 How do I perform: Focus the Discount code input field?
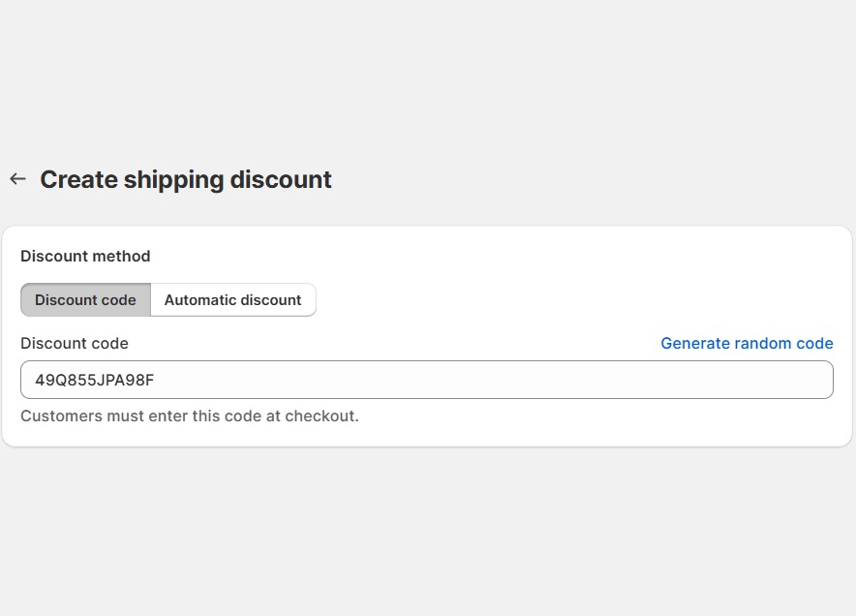click(426, 380)
